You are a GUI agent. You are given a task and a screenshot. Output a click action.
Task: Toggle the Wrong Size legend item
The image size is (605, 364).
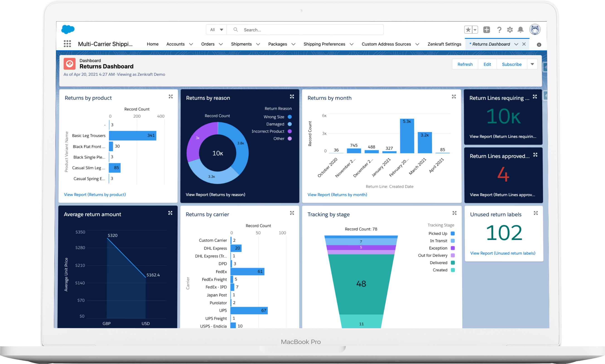coord(277,117)
